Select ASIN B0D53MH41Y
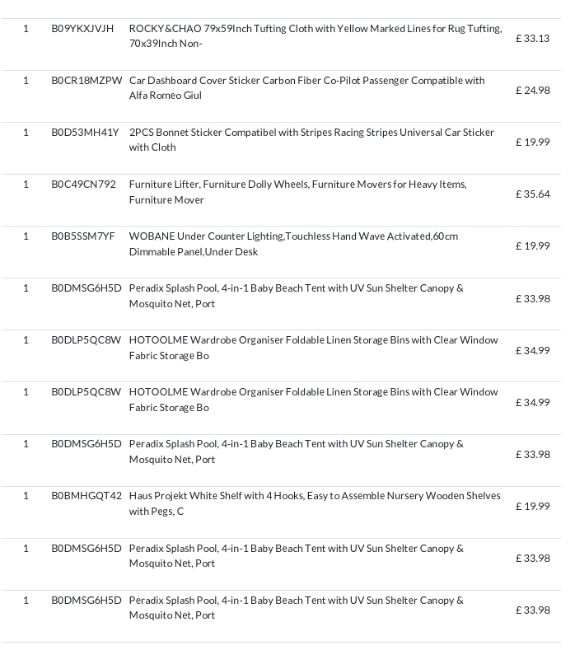The width and height of the screenshot is (575, 650). pos(85,133)
